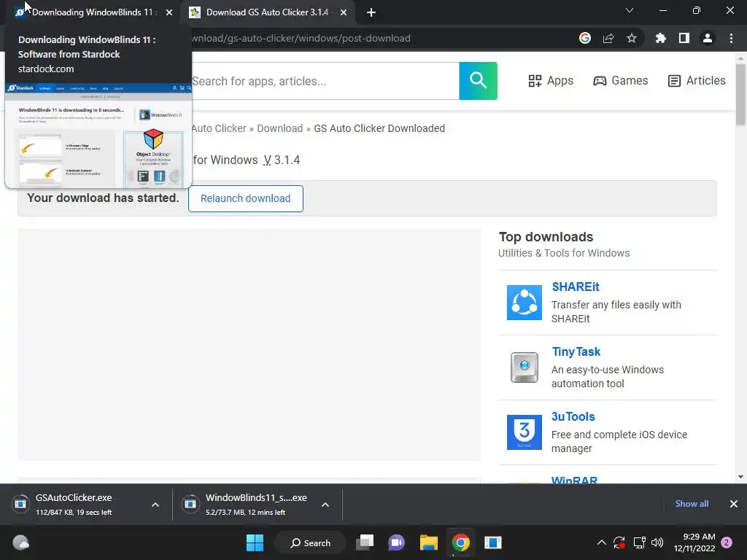Click the TinyTask app icon
The height and width of the screenshot is (560, 747).
coord(524,367)
